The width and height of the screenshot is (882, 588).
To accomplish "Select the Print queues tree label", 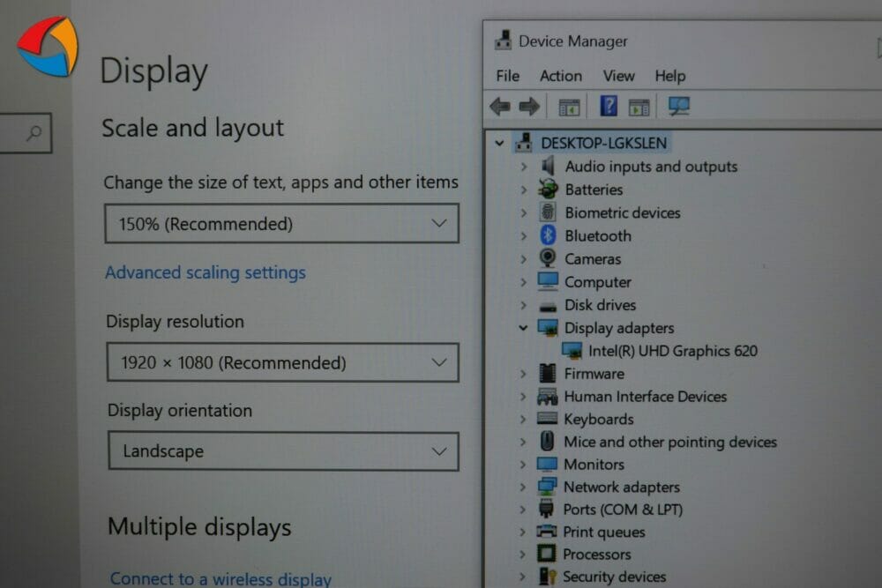I will (x=604, y=532).
